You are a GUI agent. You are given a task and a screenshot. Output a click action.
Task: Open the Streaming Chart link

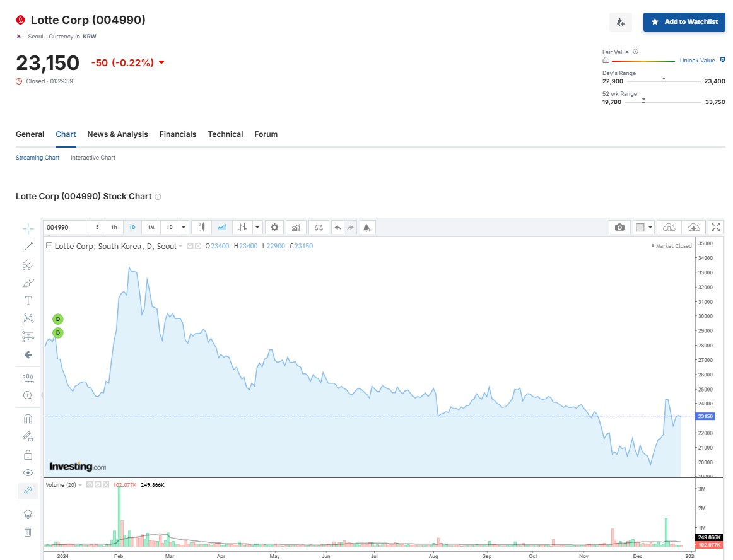[x=37, y=158]
